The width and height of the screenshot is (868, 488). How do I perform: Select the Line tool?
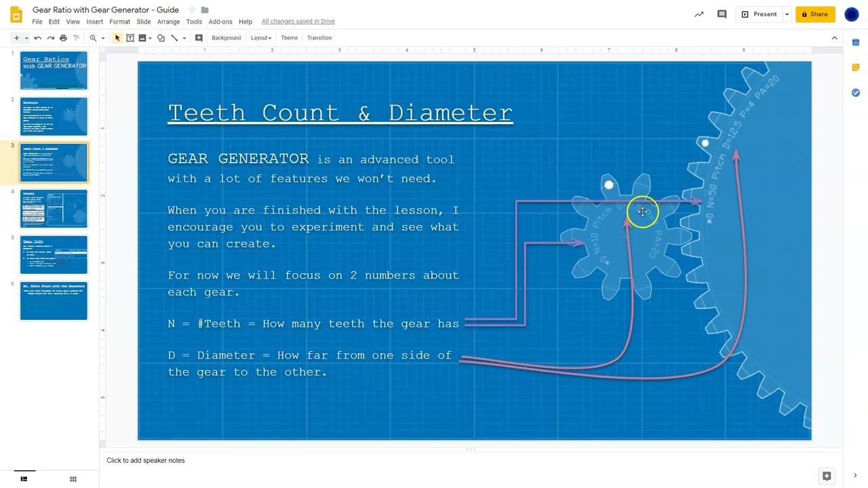tap(174, 38)
